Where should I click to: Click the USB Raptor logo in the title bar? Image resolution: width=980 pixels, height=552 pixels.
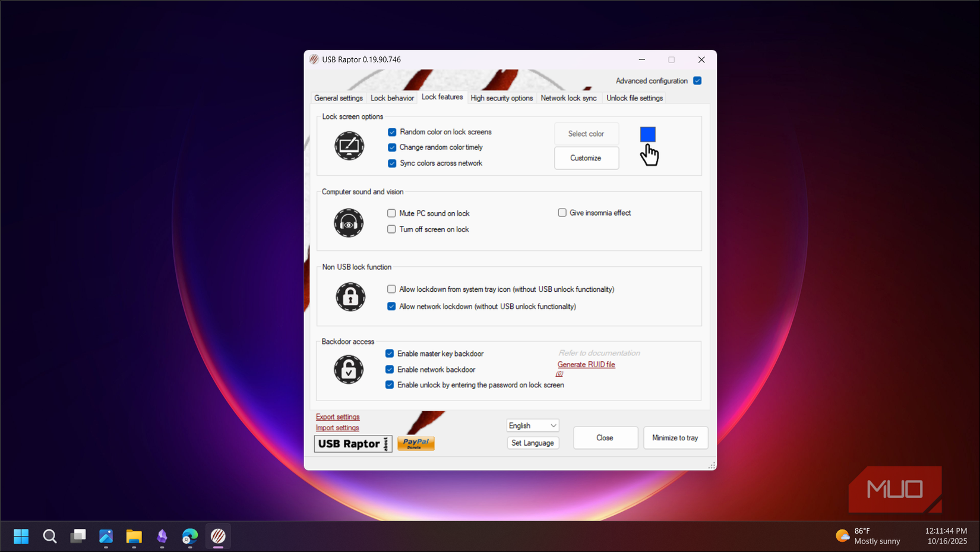point(313,59)
